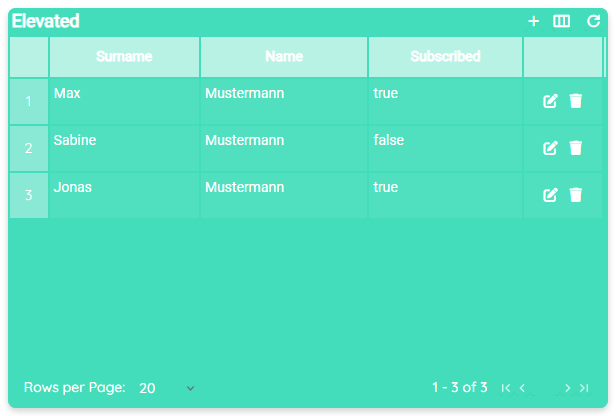
Task: Click the refresh table icon
Action: click(593, 21)
